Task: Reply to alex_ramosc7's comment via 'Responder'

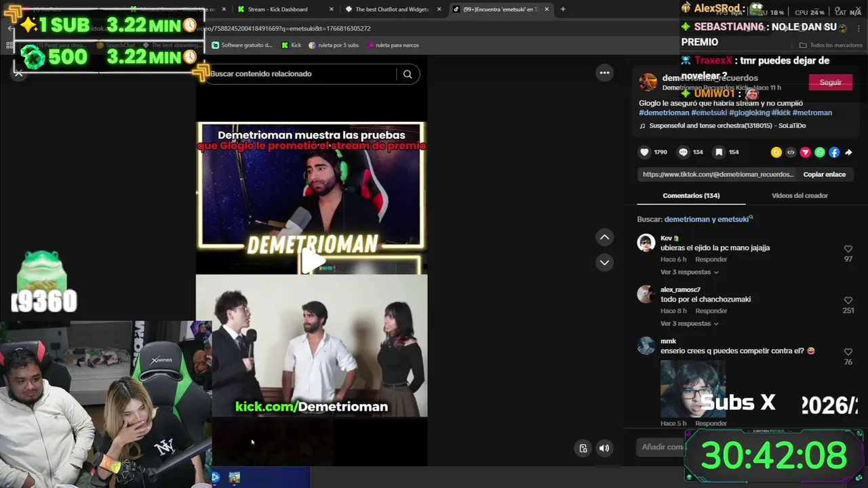Action: point(711,311)
